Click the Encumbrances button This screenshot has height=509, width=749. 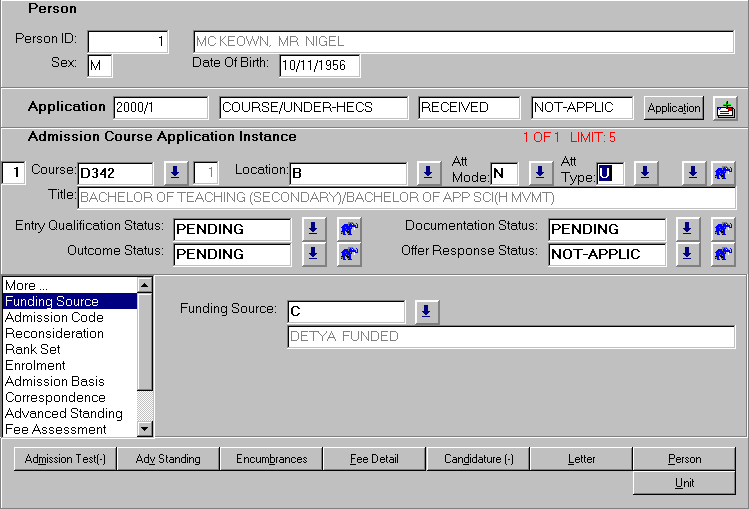click(271, 459)
